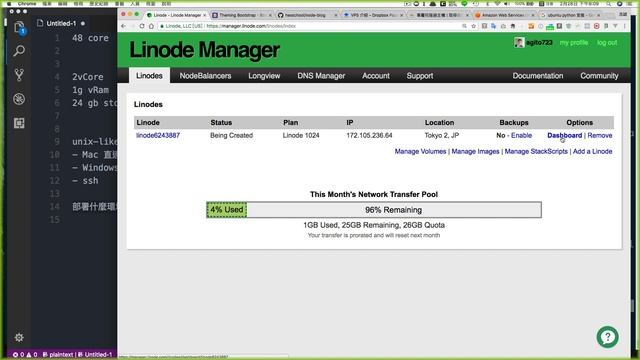Open Search in VS Code activity bar
The image size is (640, 360).
[19, 51]
